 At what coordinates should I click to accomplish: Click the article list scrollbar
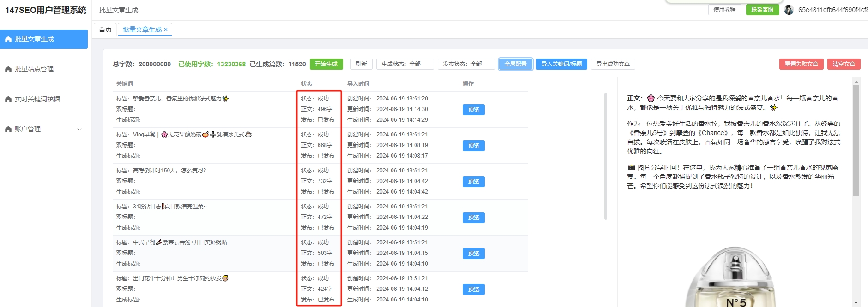click(x=606, y=156)
